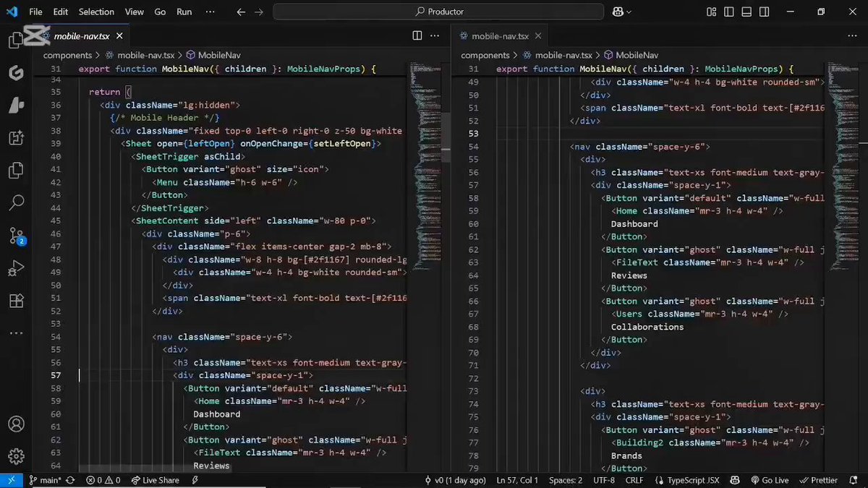The width and height of the screenshot is (868, 488).
Task: Click Go Live in status bar
Action: pyautogui.click(x=769, y=480)
